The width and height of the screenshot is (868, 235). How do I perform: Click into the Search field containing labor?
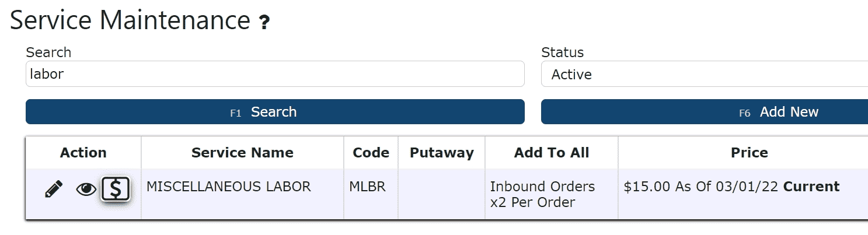click(275, 74)
